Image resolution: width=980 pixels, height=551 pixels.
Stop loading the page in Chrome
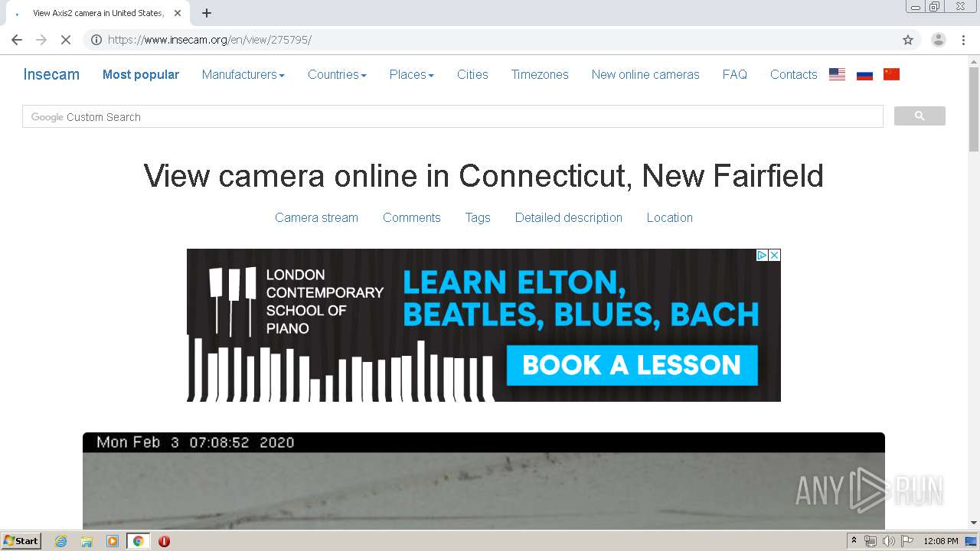66,40
